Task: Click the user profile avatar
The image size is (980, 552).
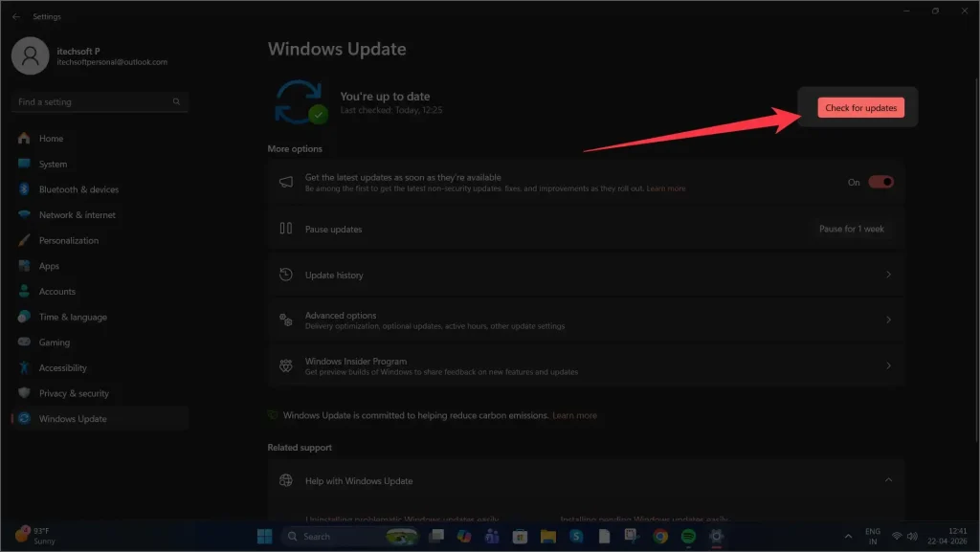Action: click(x=30, y=55)
